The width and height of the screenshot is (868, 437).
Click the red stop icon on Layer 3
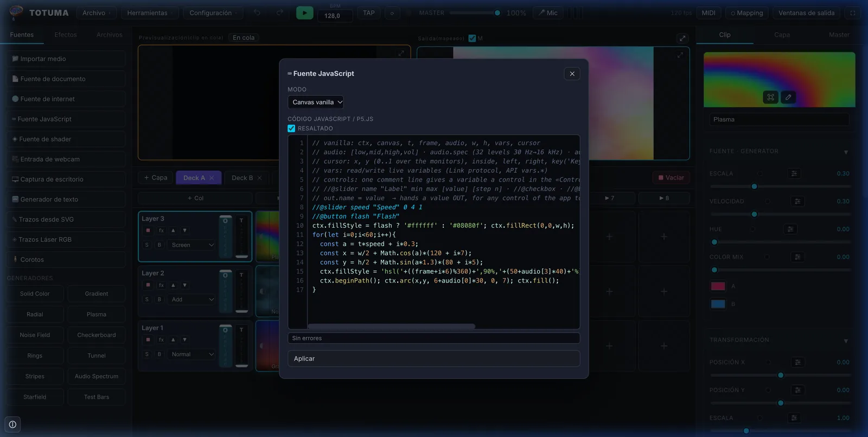click(x=148, y=230)
